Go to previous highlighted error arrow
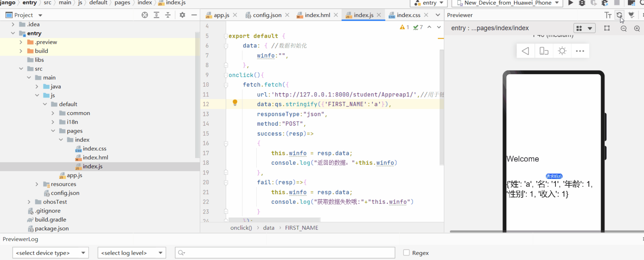The height and width of the screenshot is (260, 644). pyautogui.click(x=429, y=27)
